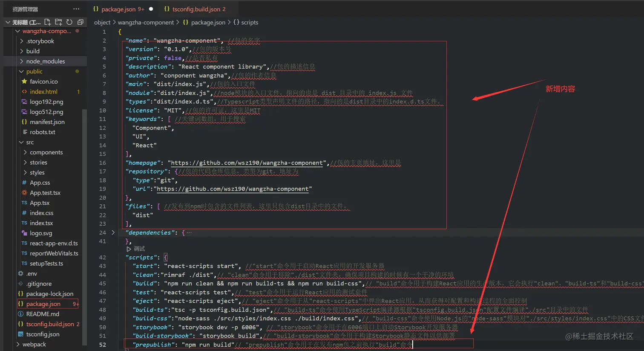This screenshot has height=351, width=644.
Task: Click the "build-storybook" script key
Action: pyautogui.click(x=161, y=336)
